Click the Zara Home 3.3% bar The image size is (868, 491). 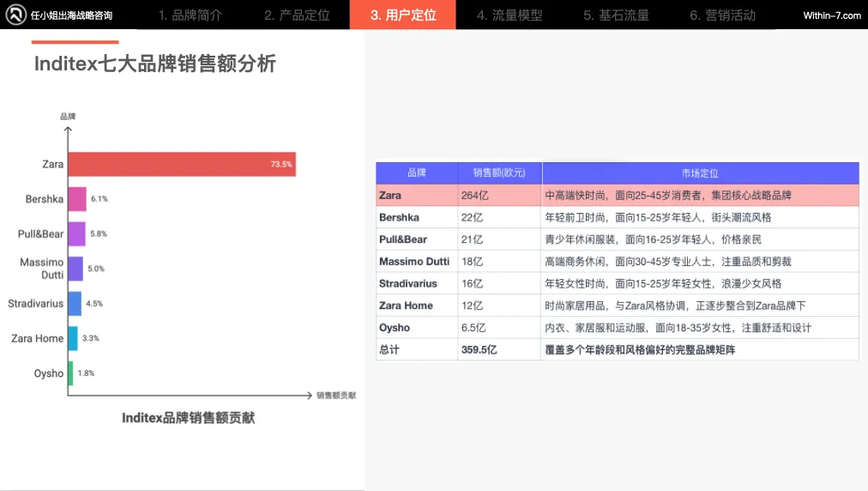click(73, 338)
